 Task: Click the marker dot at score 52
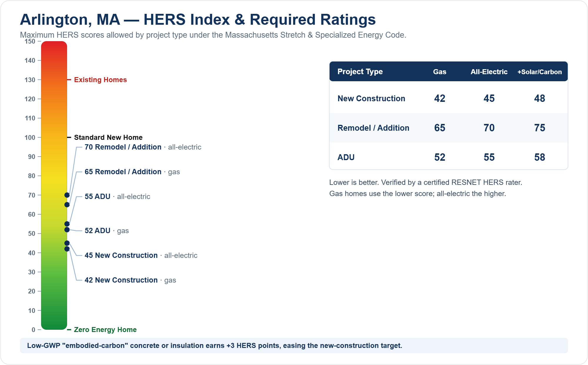click(67, 230)
